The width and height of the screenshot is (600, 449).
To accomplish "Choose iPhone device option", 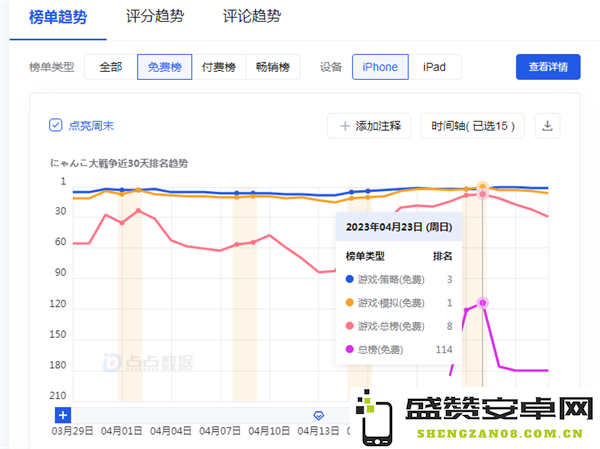I will pos(380,67).
